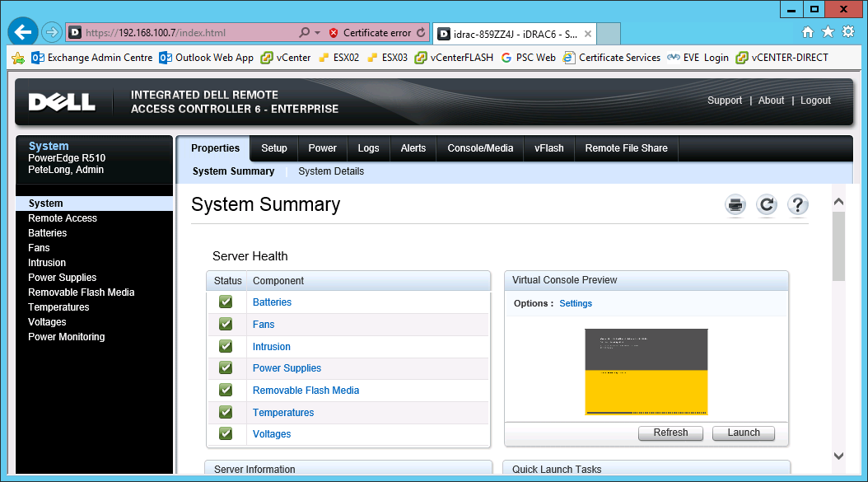Viewport: 868px width, 482px height.
Task: Open the ESX02 bookmark
Action: coord(338,58)
